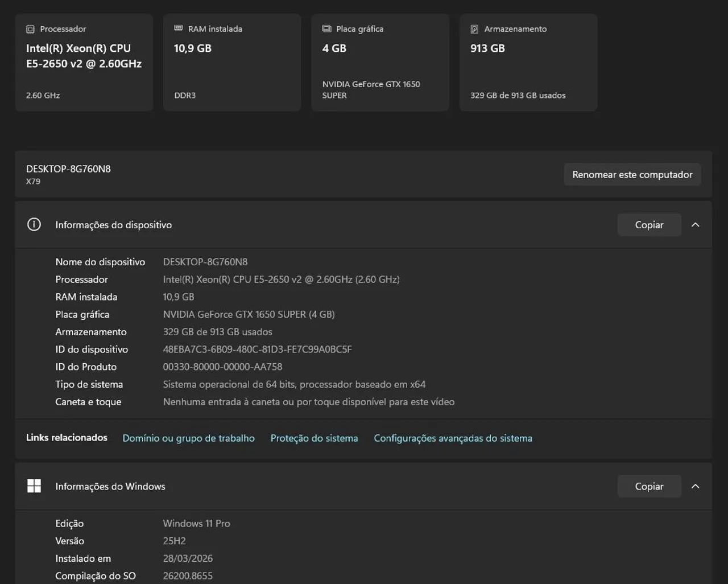
Task: Click the Placa gráfica card icon
Action: tap(327, 28)
